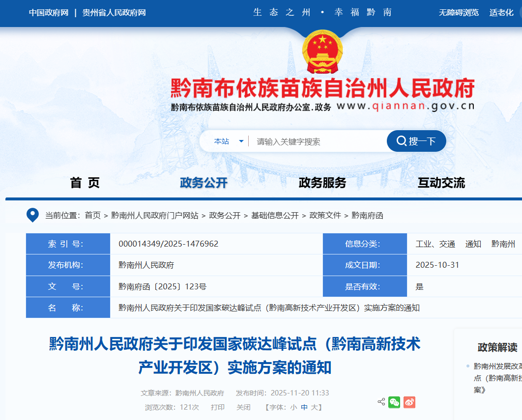Click the location pin icon

click(32, 215)
